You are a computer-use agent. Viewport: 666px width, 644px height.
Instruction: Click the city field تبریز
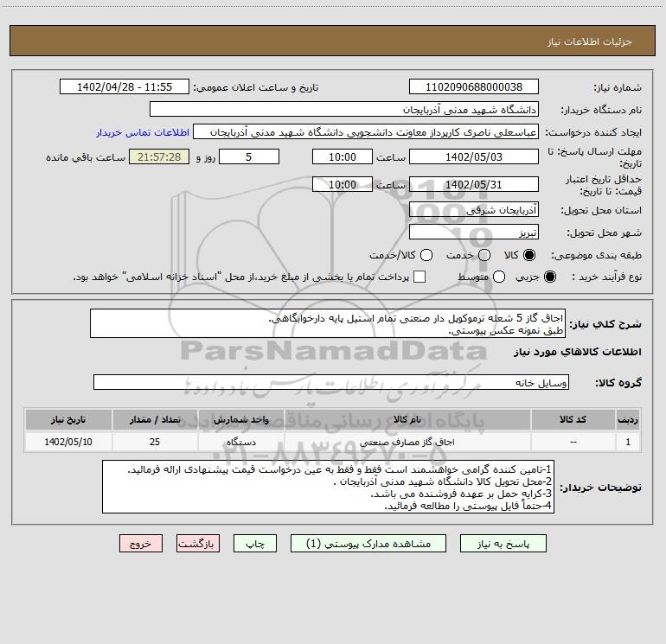click(x=474, y=232)
